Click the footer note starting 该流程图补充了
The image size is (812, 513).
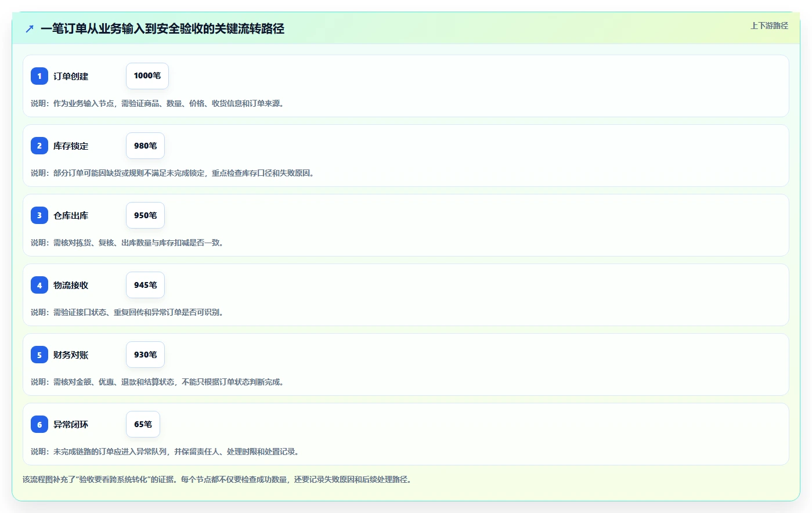click(x=218, y=479)
